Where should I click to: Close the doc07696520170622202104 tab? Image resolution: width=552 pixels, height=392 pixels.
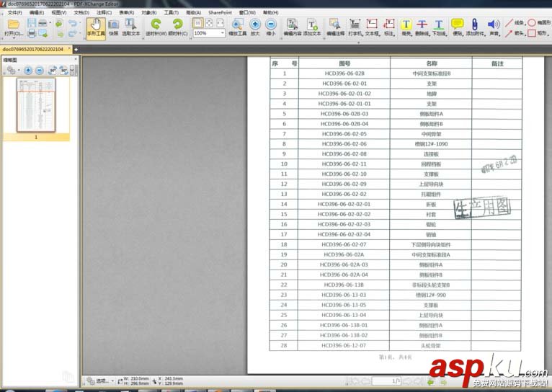tap(69, 49)
